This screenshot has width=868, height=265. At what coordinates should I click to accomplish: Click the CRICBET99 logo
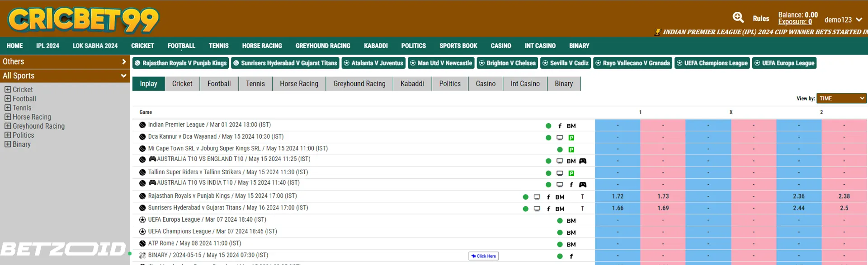click(84, 19)
